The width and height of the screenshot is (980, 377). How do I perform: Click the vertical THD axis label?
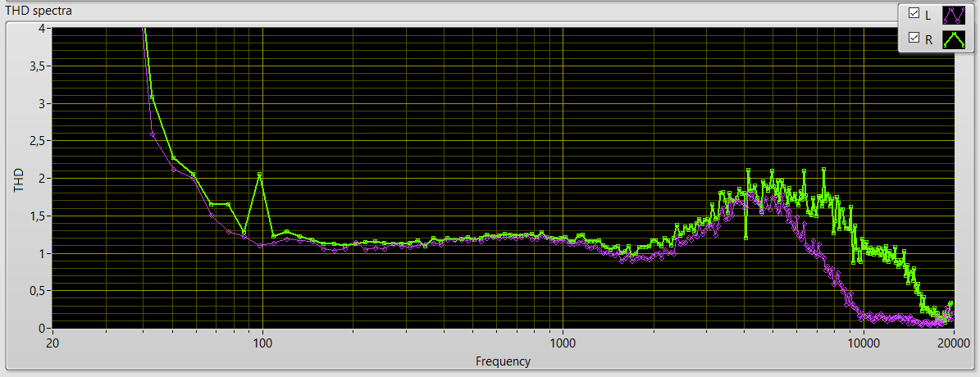pos(20,179)
